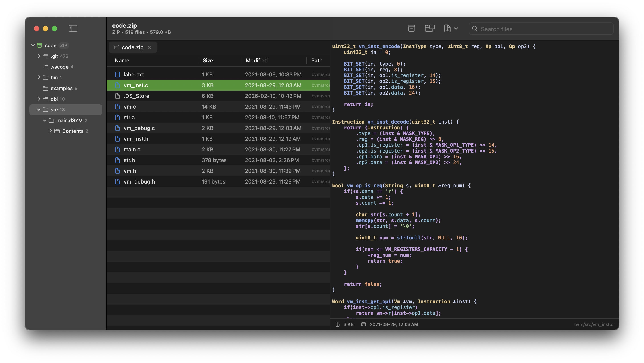644x363 pixels.
Task: Click the 378 bytes size cell
Action: (x=214, y=160)
